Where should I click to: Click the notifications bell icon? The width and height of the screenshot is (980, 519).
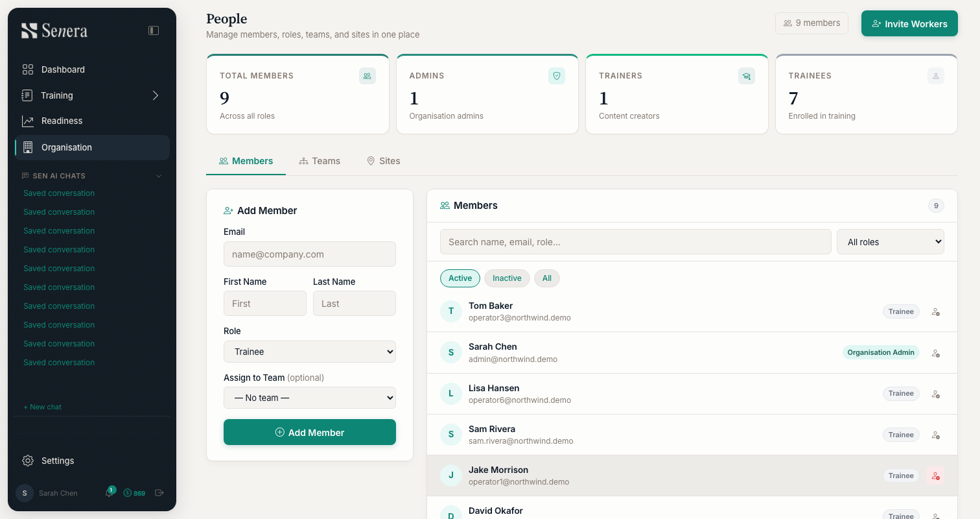[x=109, y=493]
